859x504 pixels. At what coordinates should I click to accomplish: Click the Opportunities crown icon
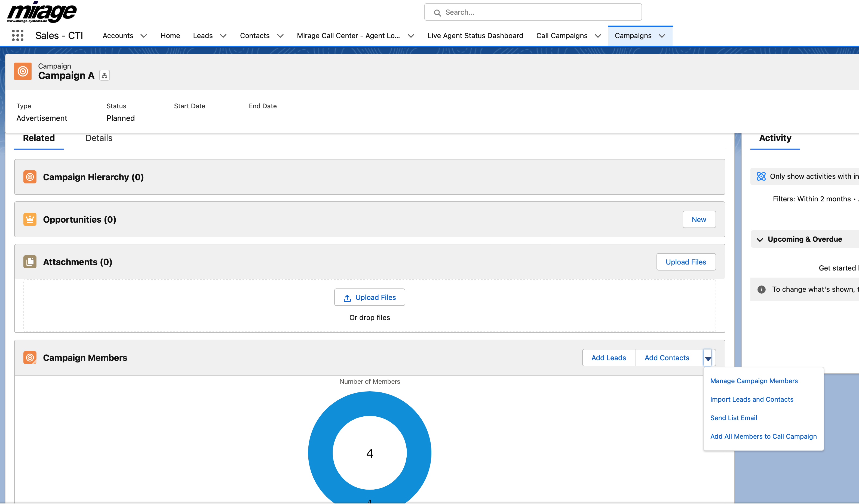coord(30,219)
